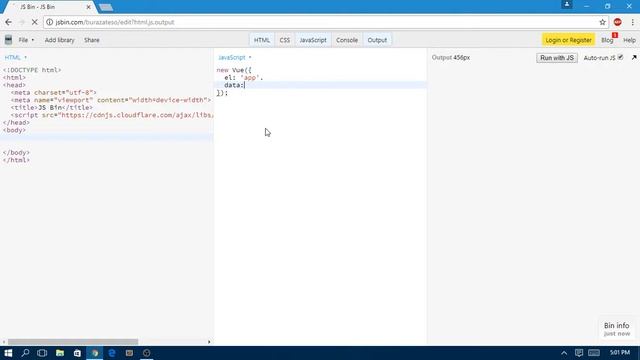Toggle the Output panel tab
Image resolution: width=640 pixels, height=360 pixels.
tap(377, 40)
